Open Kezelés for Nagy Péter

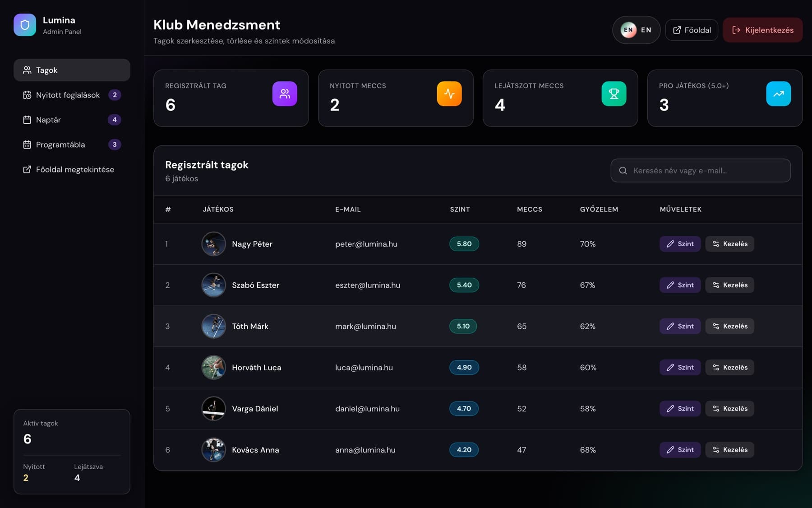pos(729,244)
